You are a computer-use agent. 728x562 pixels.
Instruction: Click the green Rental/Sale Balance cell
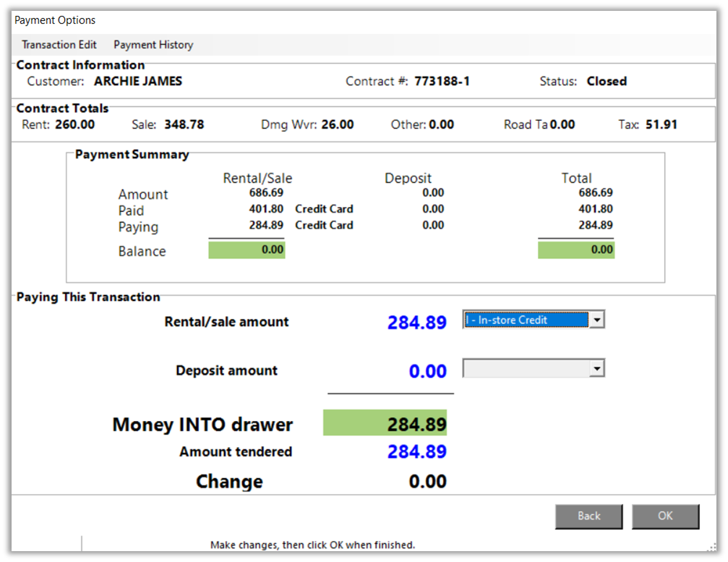coord(247,250)
